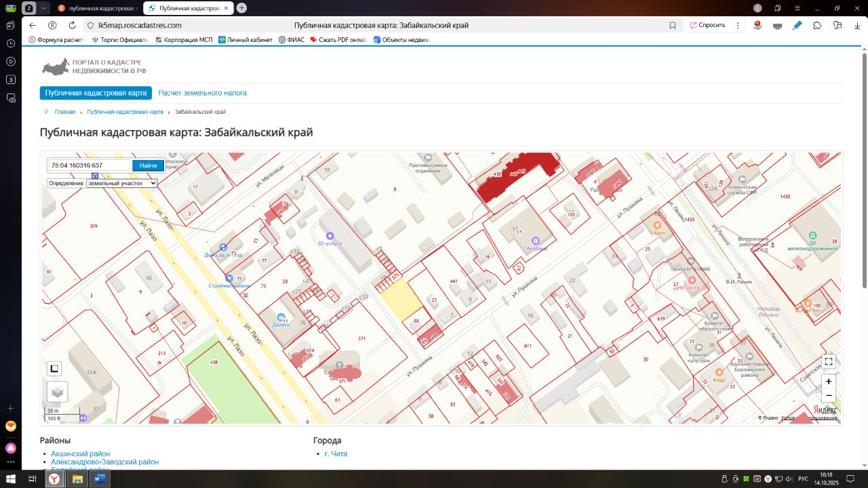Viewport: 868px width, 488px height.
Task: Open the downloads arrow icon
Action: tap(858, 25)
